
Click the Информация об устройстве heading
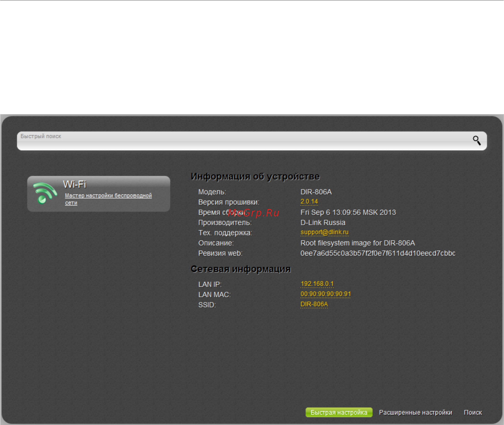(x=255, y=176)
